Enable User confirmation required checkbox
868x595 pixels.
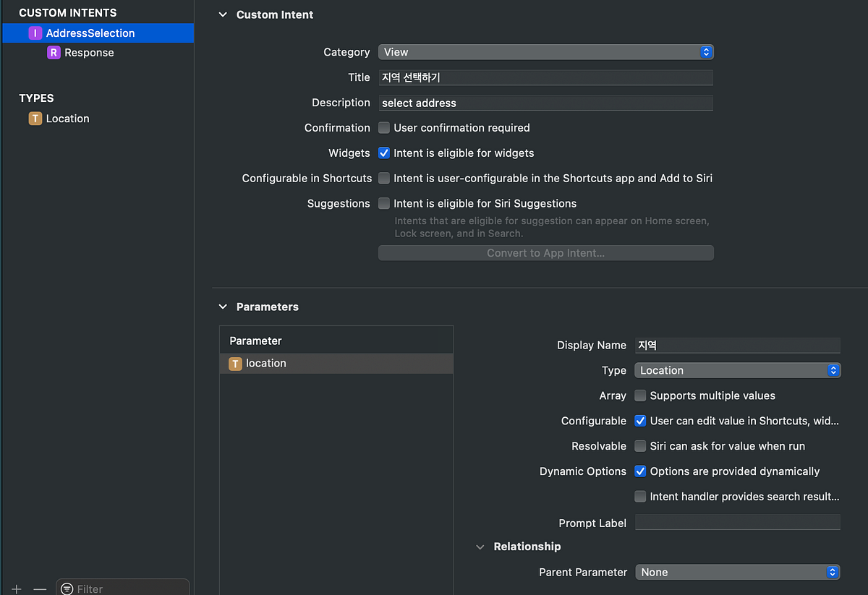384,128
